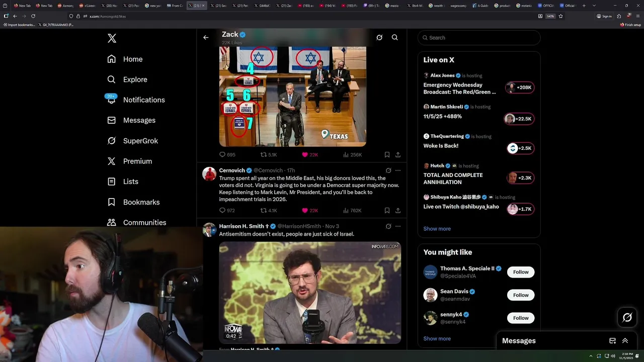Compose new message in Messages drawer
This screenshot has height=362, width=644.
[x=612, y=341]
